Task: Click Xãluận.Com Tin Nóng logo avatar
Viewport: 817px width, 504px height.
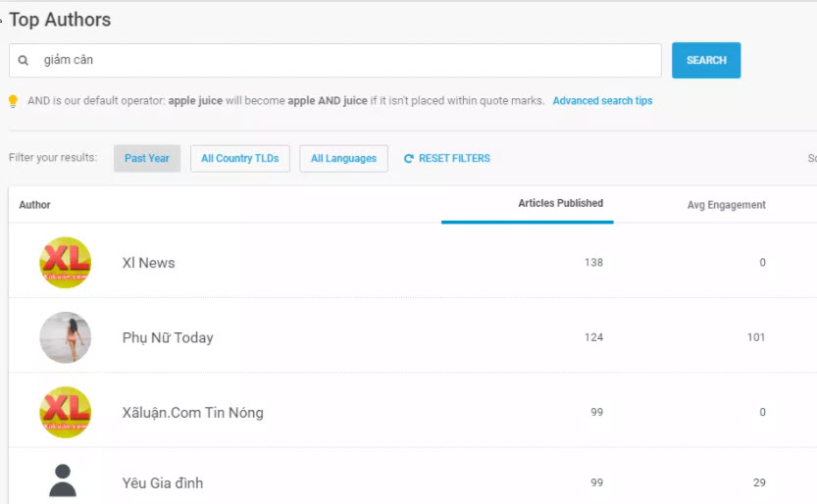Action: click(x=65, y=413)
